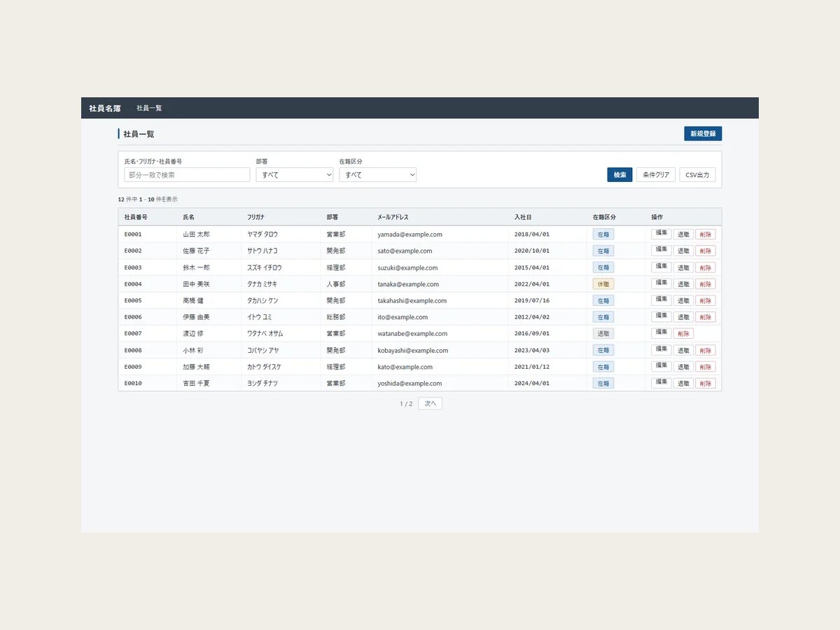Click the 人事部 department cell
840x630 pixels.
pos(336,284)
